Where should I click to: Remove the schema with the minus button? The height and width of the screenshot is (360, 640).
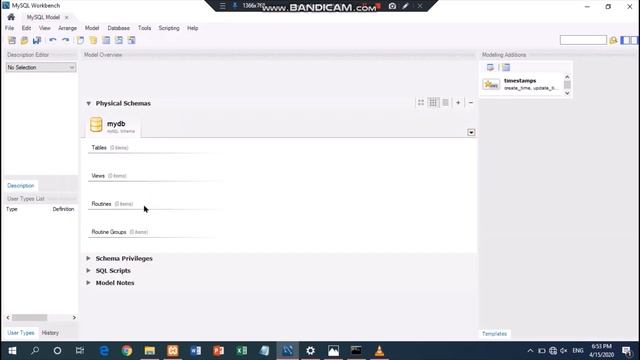pyautogui.click(x=471, y=103)
